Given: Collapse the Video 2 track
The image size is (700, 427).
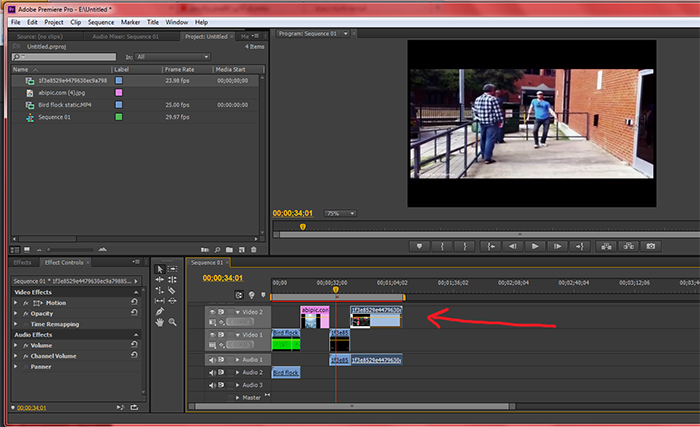Looking at the screenshot, I should coord(238,312).
